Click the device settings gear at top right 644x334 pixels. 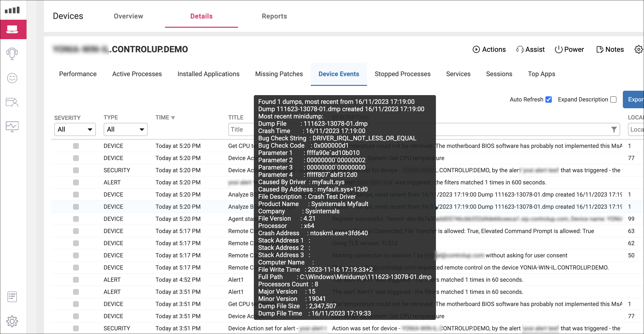pyautogui.click(x=639, y=49)
